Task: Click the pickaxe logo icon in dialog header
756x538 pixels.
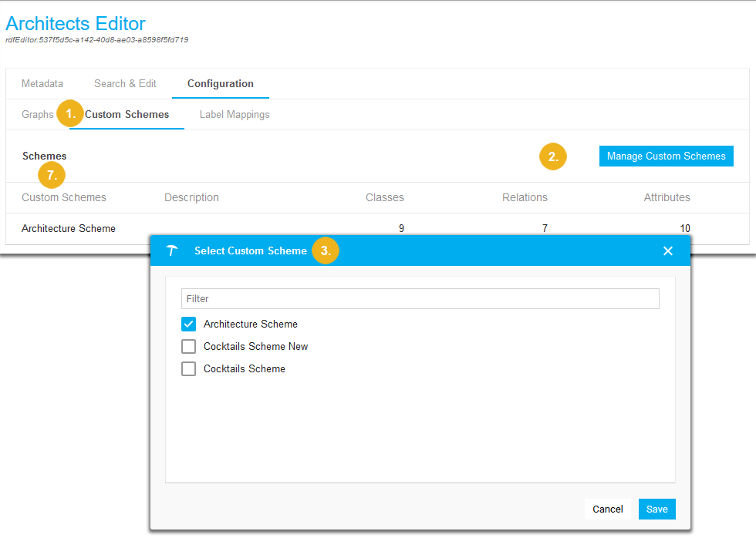Action: click(172, 251)
